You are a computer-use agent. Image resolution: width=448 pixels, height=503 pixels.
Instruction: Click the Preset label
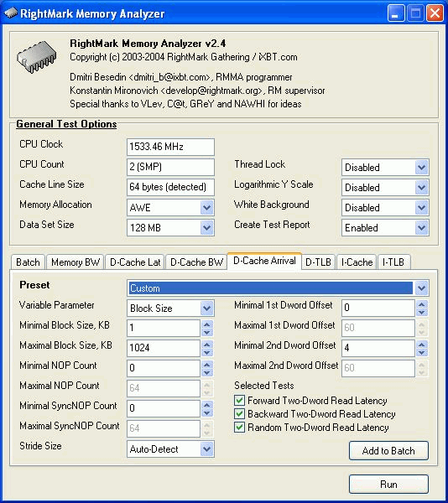[34, 285]
